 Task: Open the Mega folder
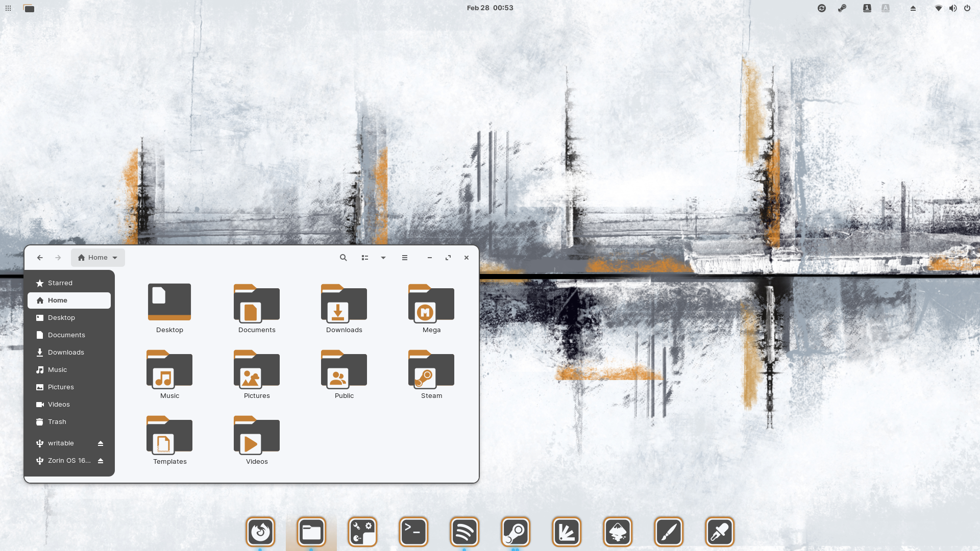coord(431,303)
